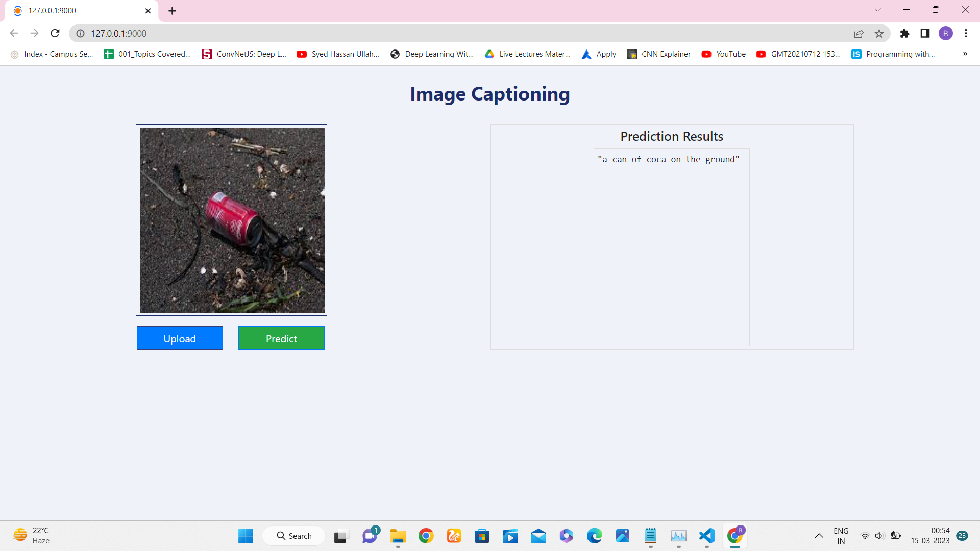Launch Visual Studio Code from the taskbar
Viewport: 980px width, 551px height.
pos(706,536)
